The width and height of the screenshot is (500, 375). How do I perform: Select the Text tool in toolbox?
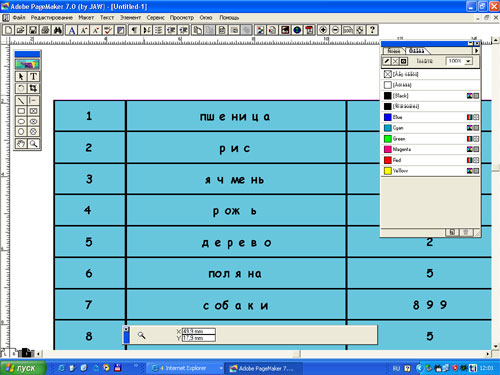pyautogui.click(x=33, y=77)
